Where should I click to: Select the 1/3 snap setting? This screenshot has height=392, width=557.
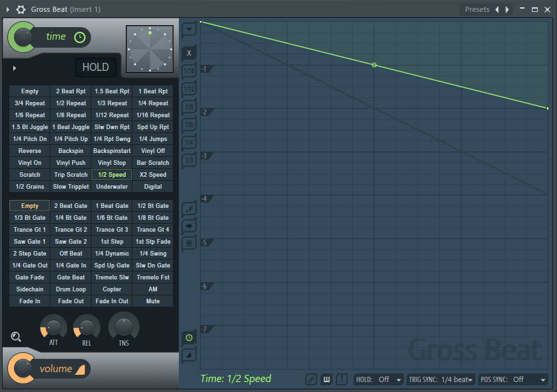tap(189, 160)
